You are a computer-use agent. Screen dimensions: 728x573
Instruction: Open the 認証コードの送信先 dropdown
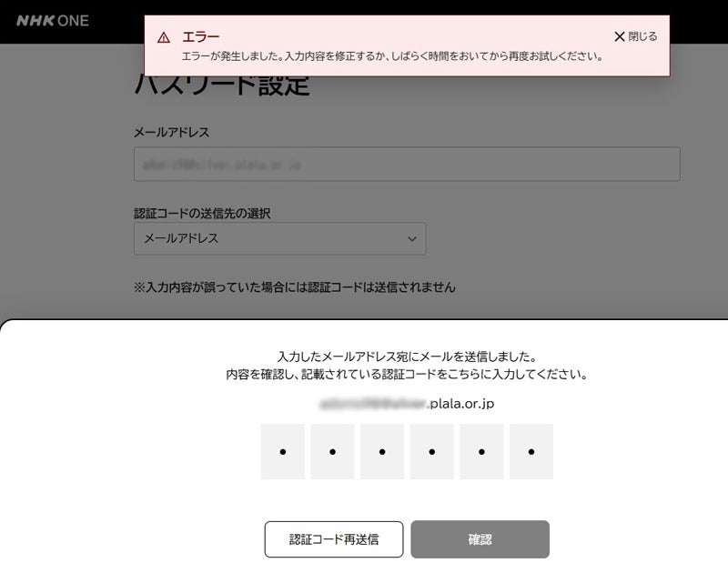(x=279, y=239)
